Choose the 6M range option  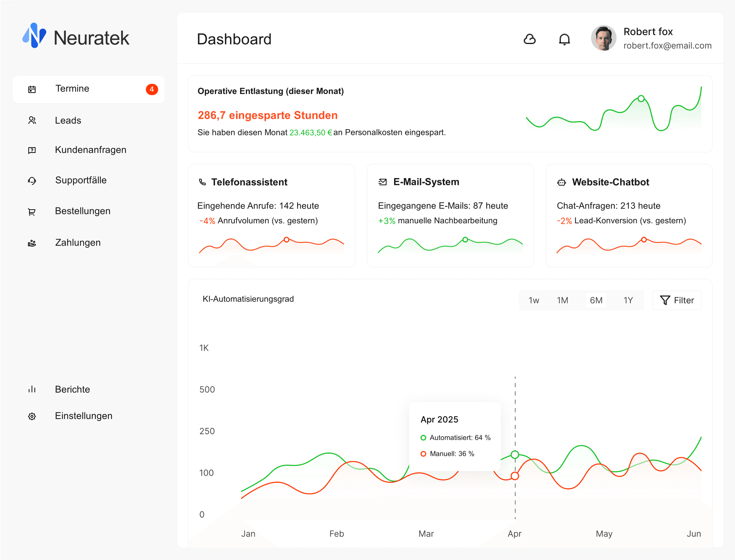coord(596,300)
